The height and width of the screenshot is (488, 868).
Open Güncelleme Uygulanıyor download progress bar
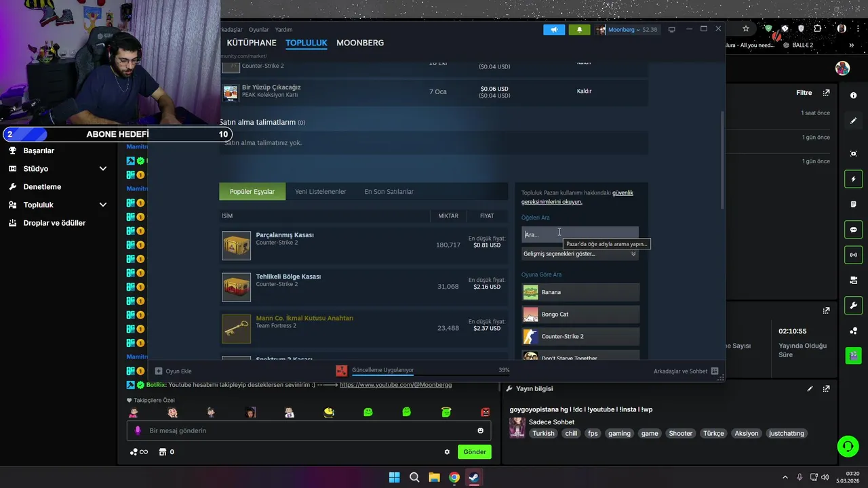point(430,373)
